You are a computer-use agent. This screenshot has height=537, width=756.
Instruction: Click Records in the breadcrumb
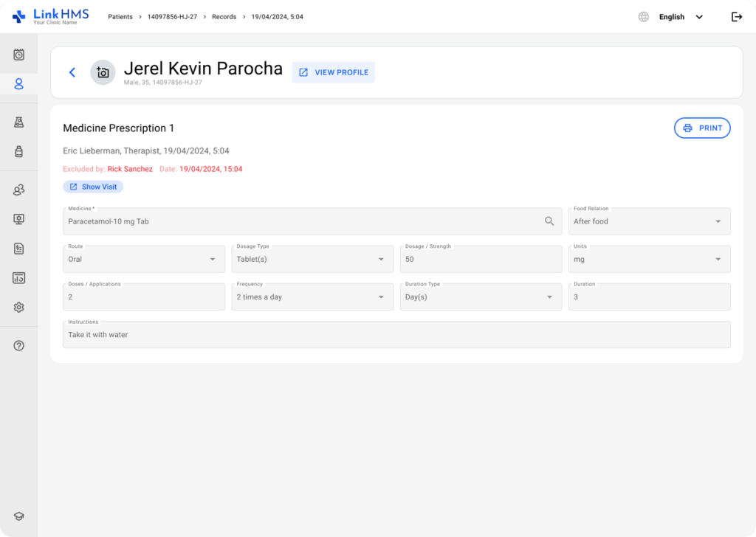(x=224, y=17)
